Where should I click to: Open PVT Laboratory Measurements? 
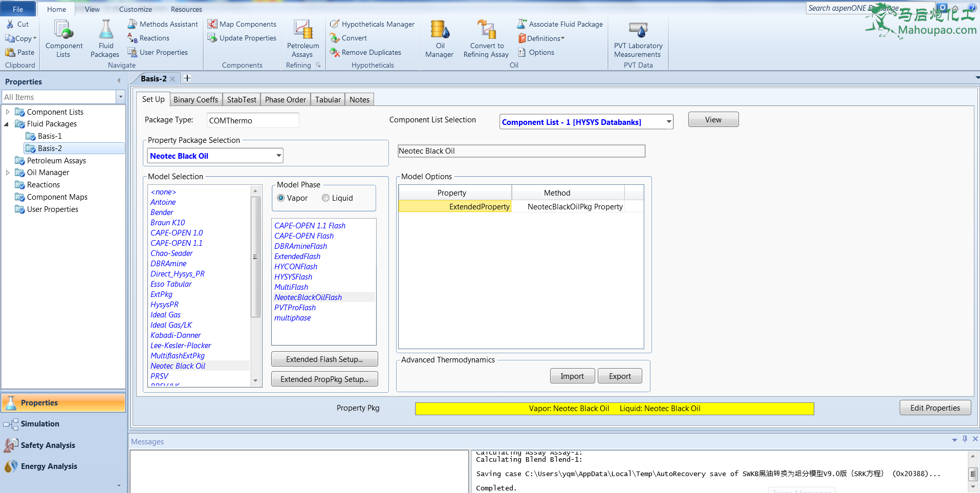click(638, 39)
